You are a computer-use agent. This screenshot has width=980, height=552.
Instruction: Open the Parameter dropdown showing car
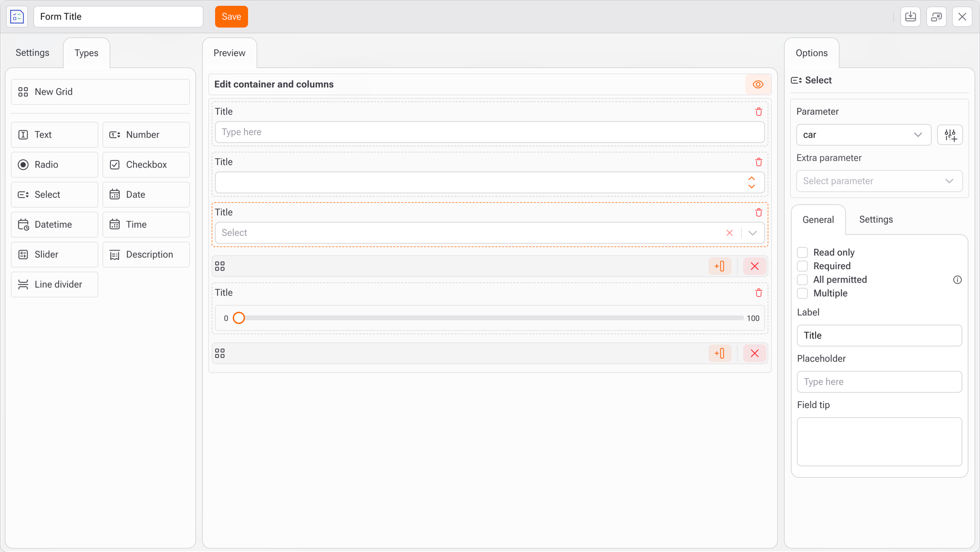click(x=863, y=135)
